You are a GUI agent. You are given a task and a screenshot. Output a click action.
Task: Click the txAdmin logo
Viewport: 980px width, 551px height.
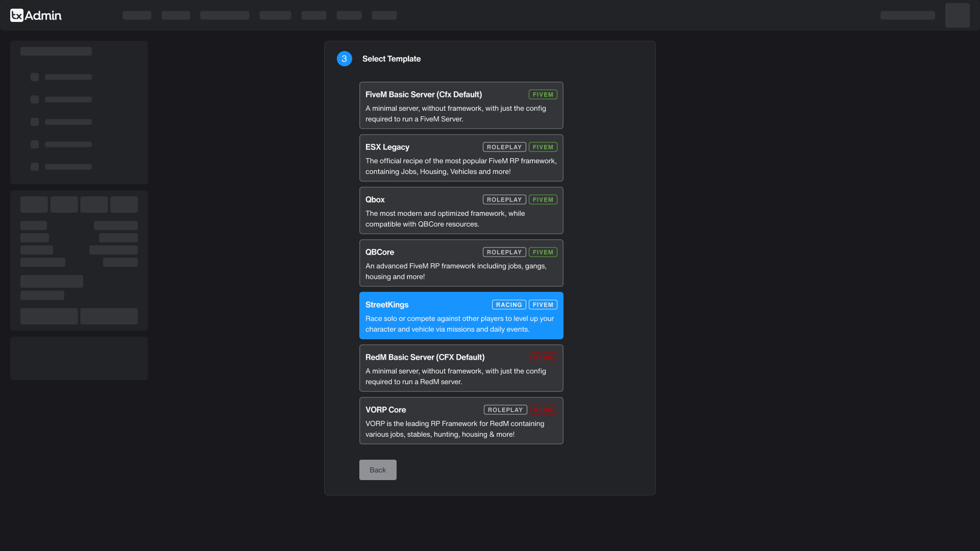coord(36,15)
